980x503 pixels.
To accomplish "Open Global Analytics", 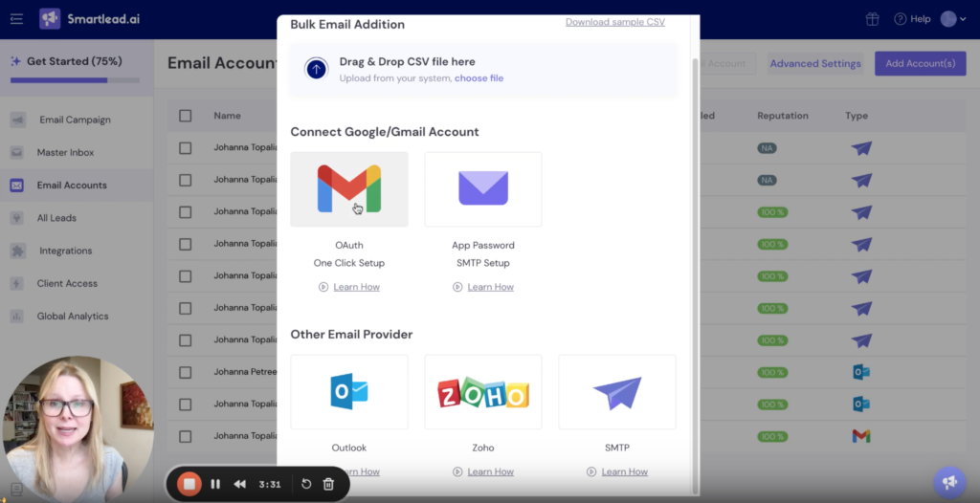I will click(x=73, y=317).
